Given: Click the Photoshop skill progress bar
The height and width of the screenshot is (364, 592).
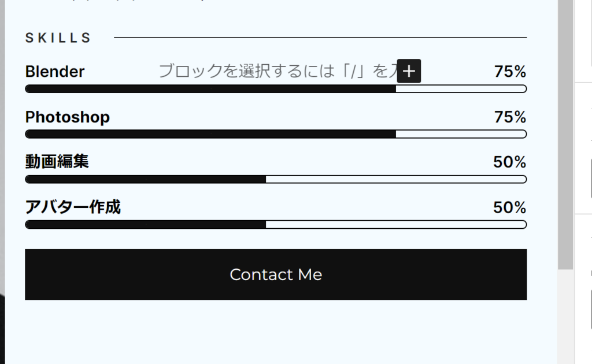Looking at the screenshot, I should tap(276, 134).
